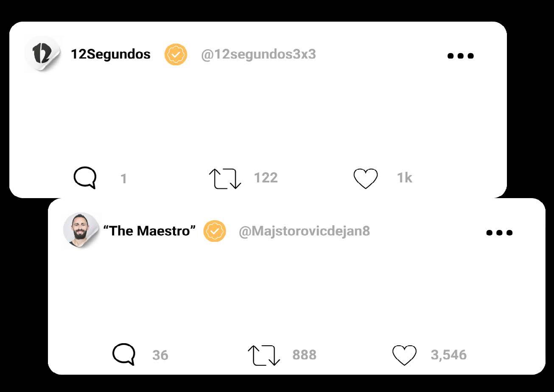Click the 1k likes count
The image size is (554, 392).
[x=404, y=178]
